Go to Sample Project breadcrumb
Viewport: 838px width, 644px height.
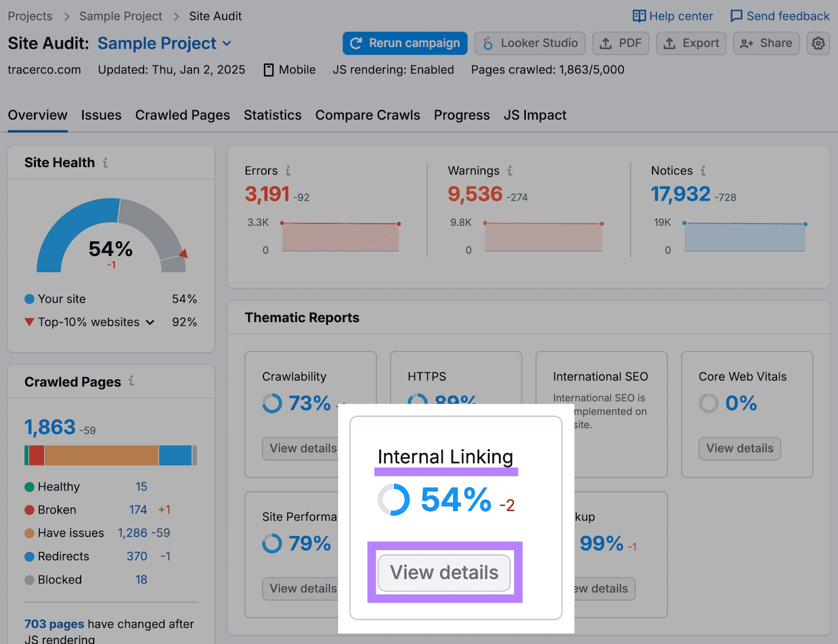point(120,16)
